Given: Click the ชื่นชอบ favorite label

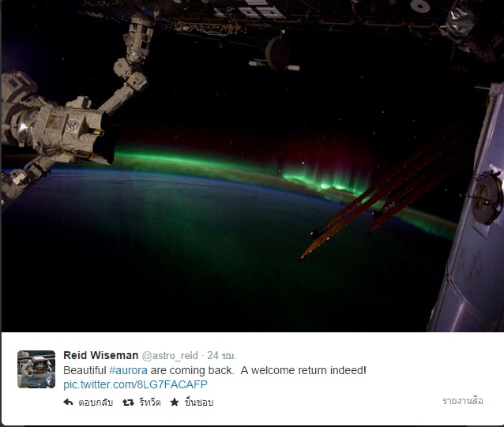Looking at the screenshot, I should click(x=199, y=402).
